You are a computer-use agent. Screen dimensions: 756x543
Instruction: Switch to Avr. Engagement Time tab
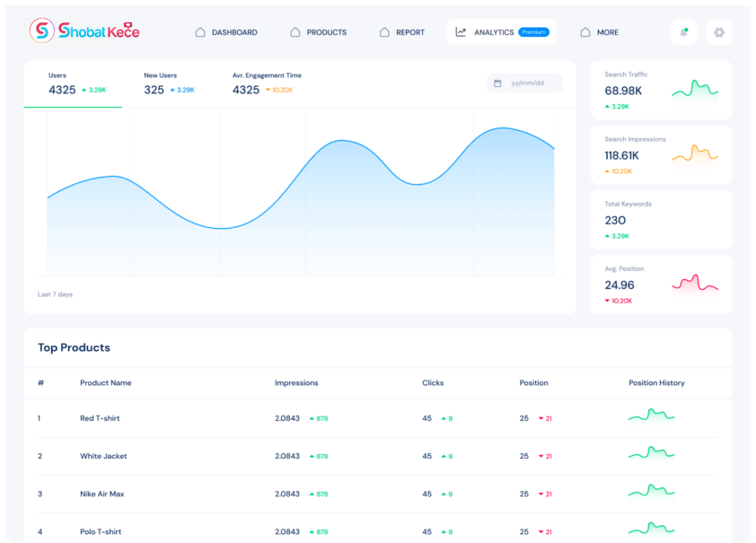tap(267, 84)
